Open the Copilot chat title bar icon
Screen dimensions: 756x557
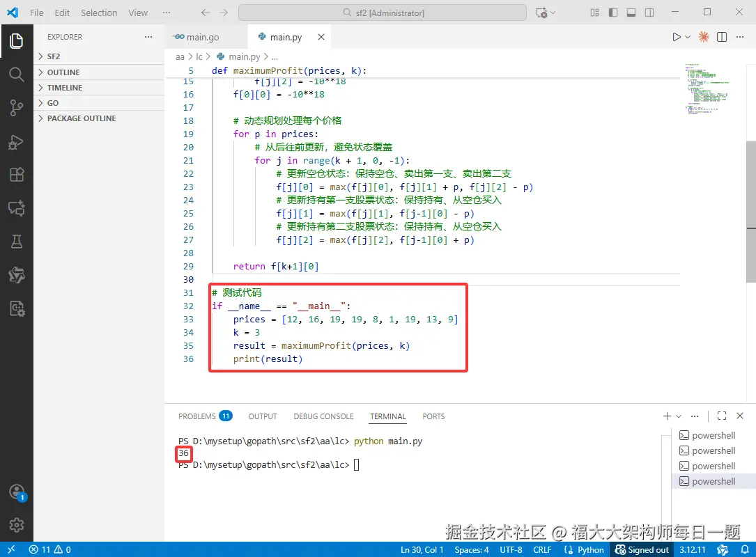point(542,13)
